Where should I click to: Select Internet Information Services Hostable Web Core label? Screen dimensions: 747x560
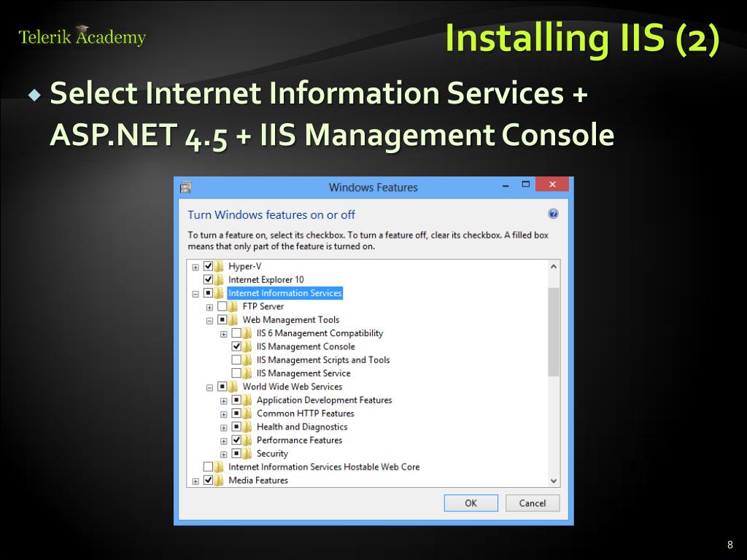(x=324, y=467)
